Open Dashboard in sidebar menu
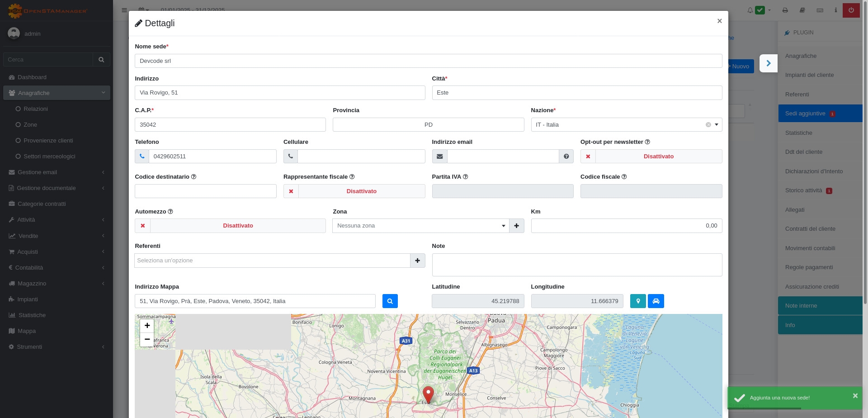The height and width of the screenshot is (418, 868). click(32, 77)
